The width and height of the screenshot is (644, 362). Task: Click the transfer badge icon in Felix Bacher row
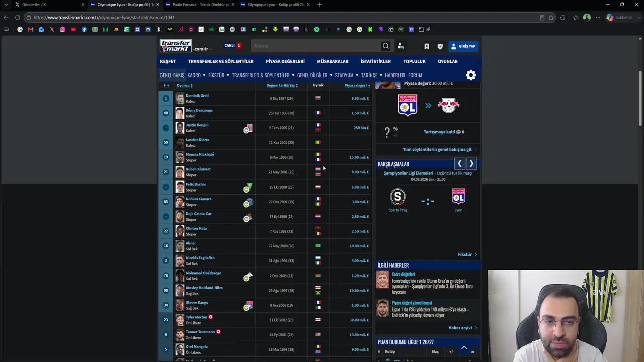[248, 188]
